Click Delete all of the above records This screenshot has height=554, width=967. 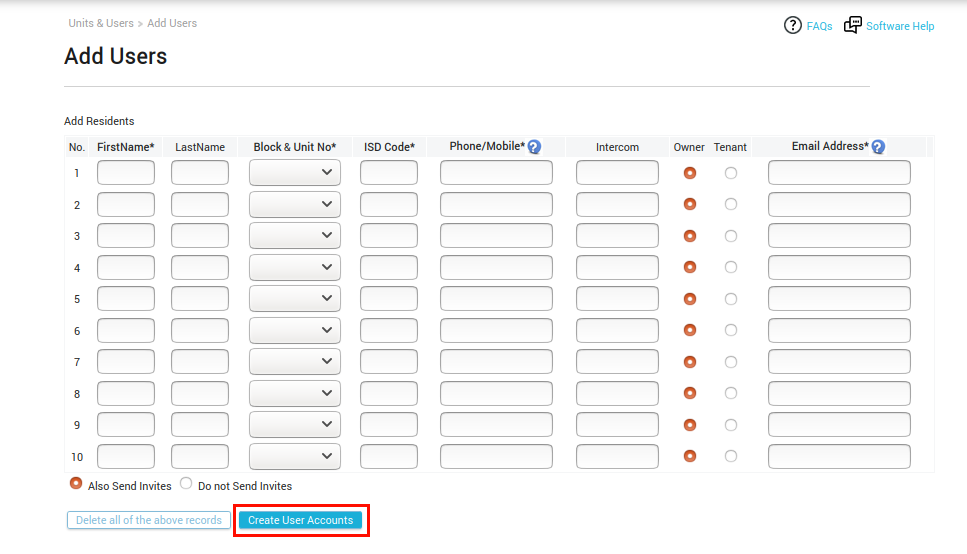coord(149,520)
